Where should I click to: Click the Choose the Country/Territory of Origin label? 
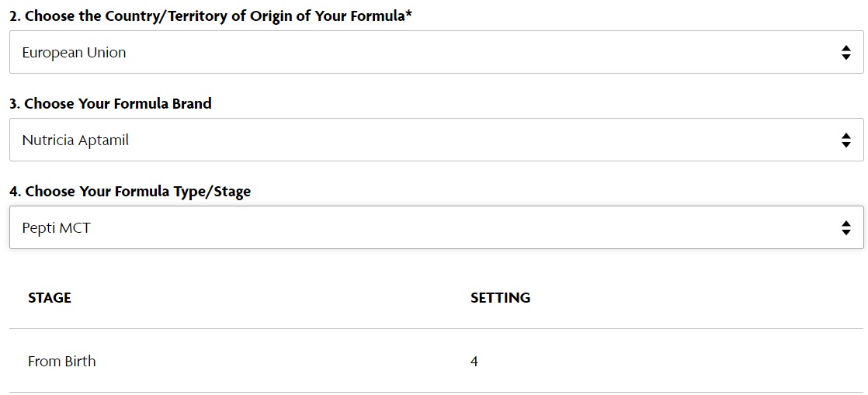[x=211, y=16]
